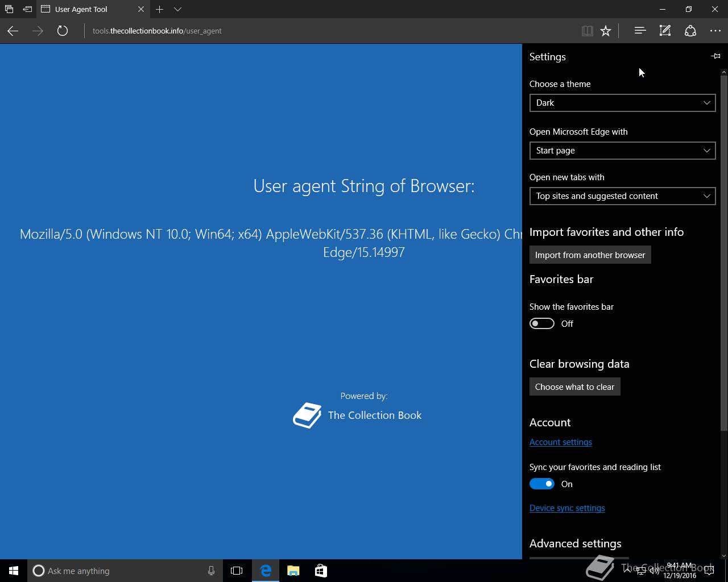Open File Explorer from taskbar
This screenshot has height=582, width=728.
click(293, 571)
